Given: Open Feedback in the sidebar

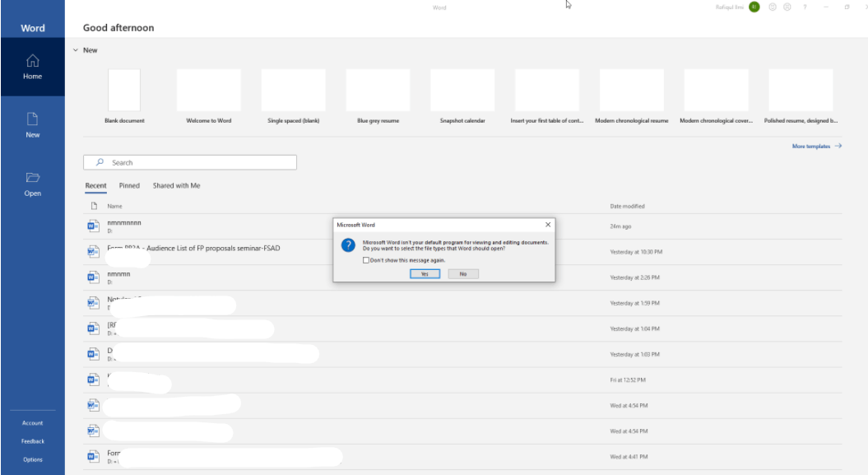Looking at the screenshot, I should (33, 441).
